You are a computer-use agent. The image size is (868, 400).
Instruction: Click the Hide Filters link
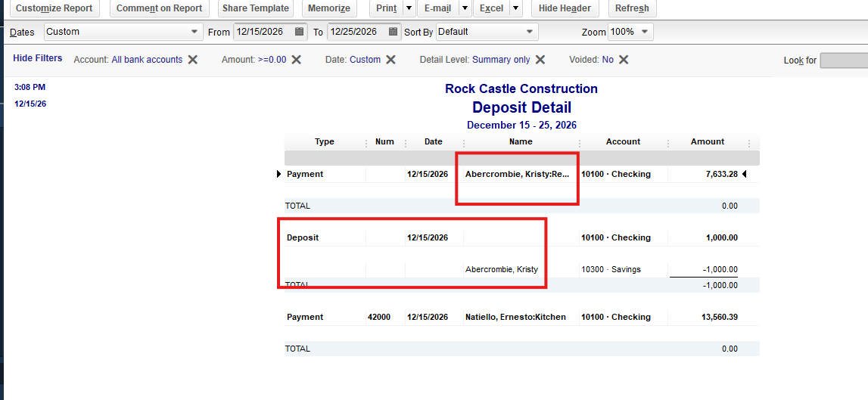pyautogui.click(x=38, y=58)
